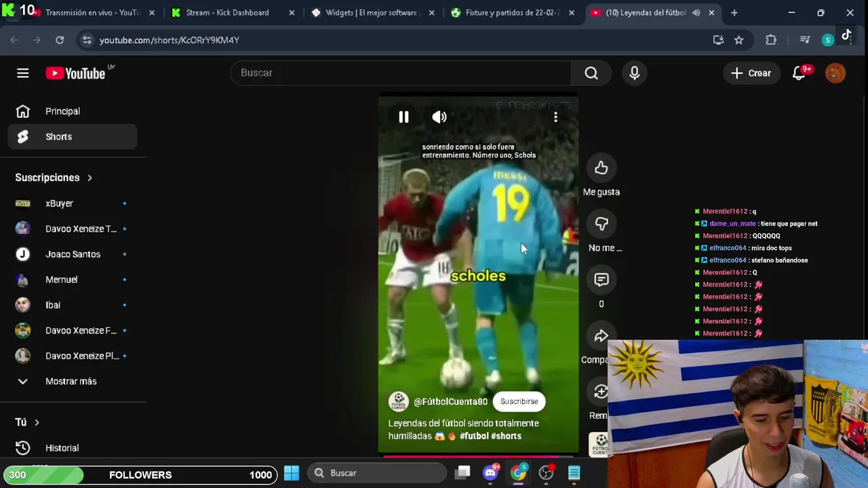The height and width of the screenshot is (488, 868).
Task: Open the YouTube notifications bell
Action: 800,73
